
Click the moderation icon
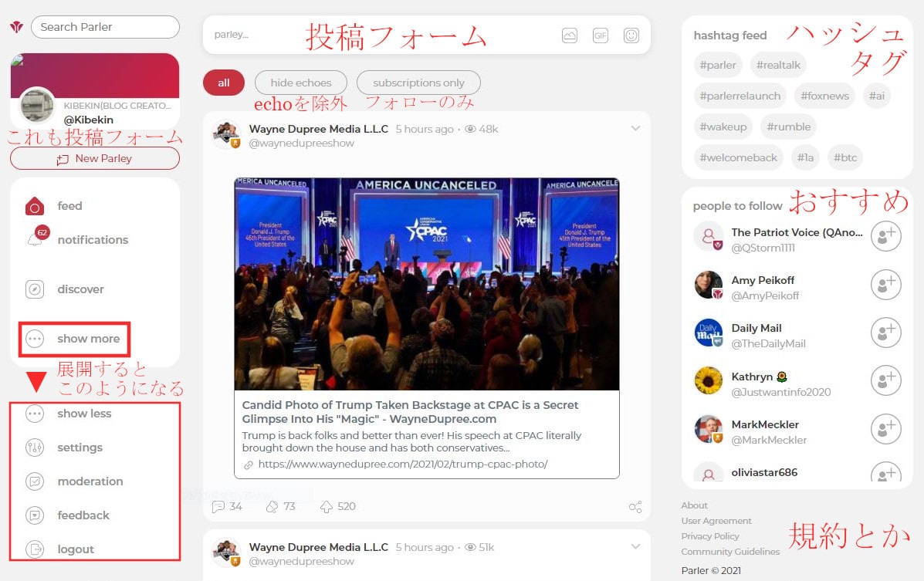pos(35,481)
